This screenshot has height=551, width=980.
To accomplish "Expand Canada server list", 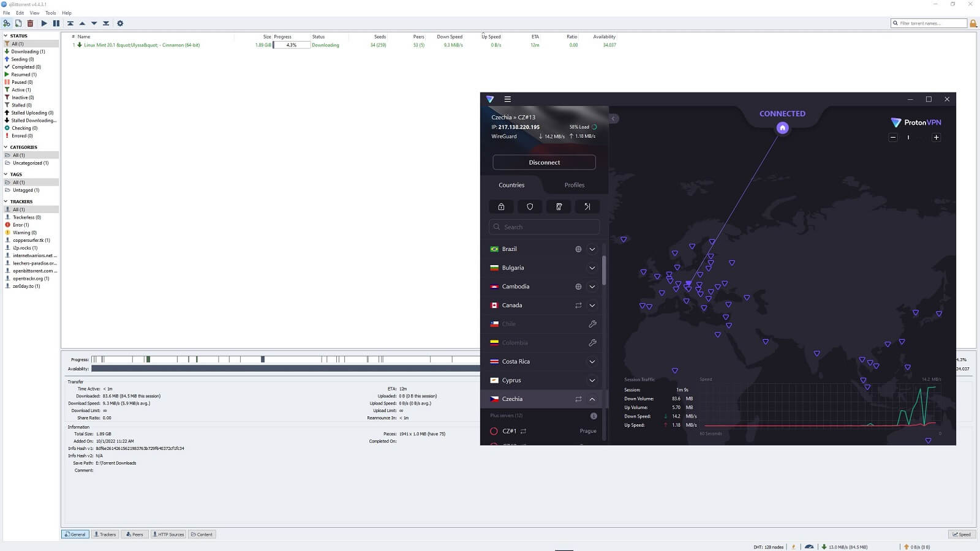I will (x=592, y=305).
